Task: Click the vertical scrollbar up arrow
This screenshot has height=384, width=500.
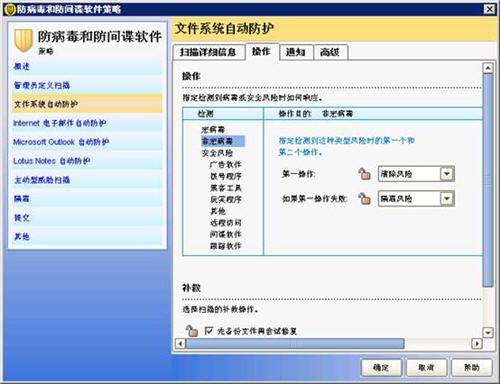Action: (488, 68)
